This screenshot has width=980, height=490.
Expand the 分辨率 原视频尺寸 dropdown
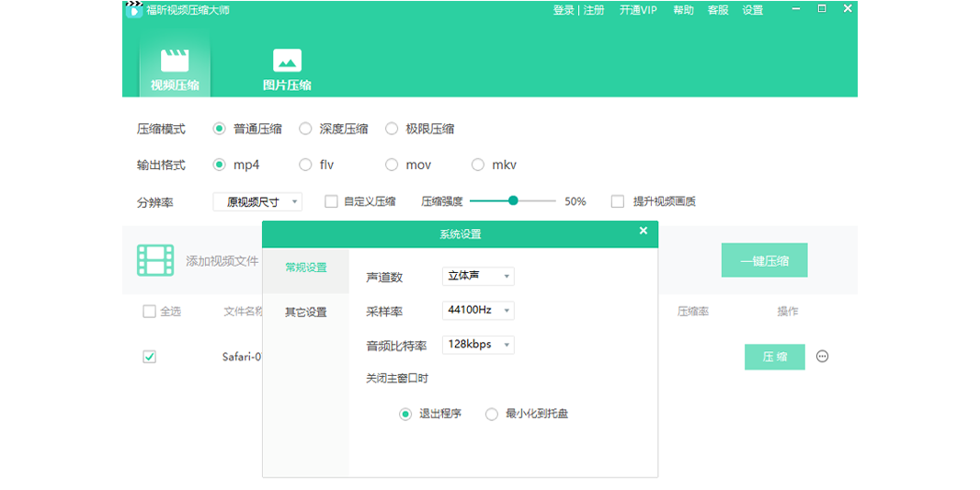coord(257,201)
